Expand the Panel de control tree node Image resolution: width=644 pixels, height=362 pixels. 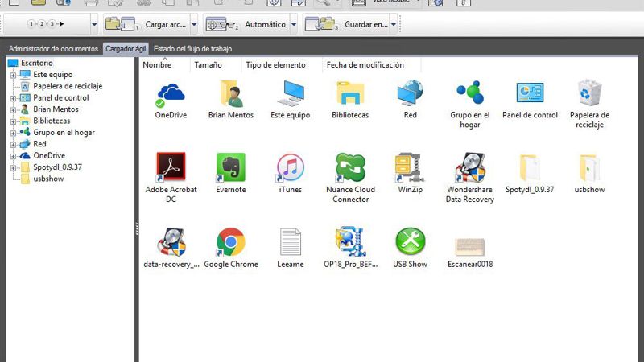[13, 98]
